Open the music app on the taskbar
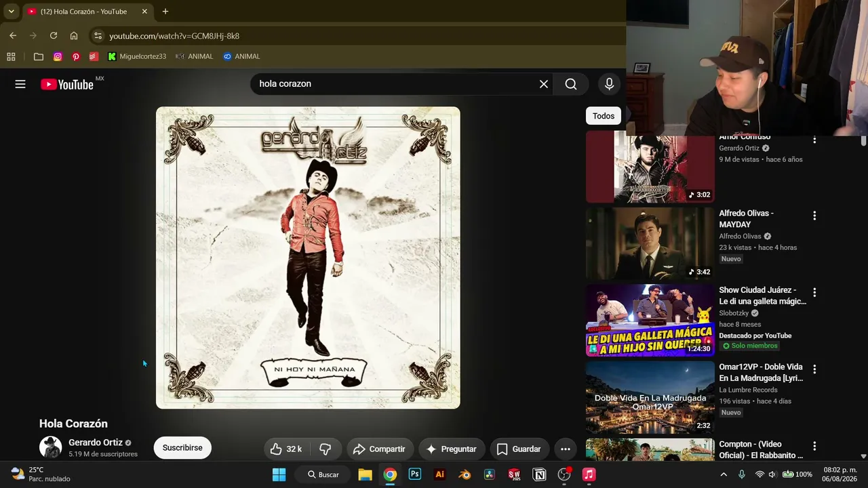The image size is (868, 488). 589,474
